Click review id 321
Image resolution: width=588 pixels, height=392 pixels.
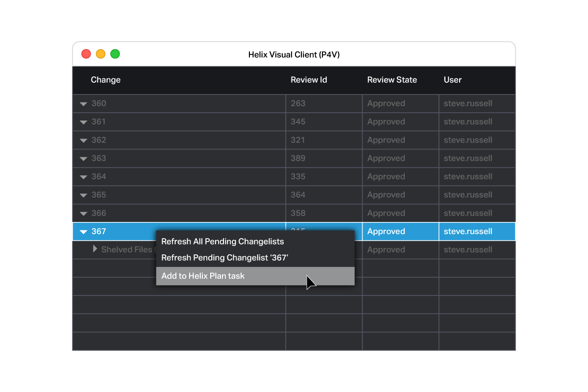[x=298, y=140]
